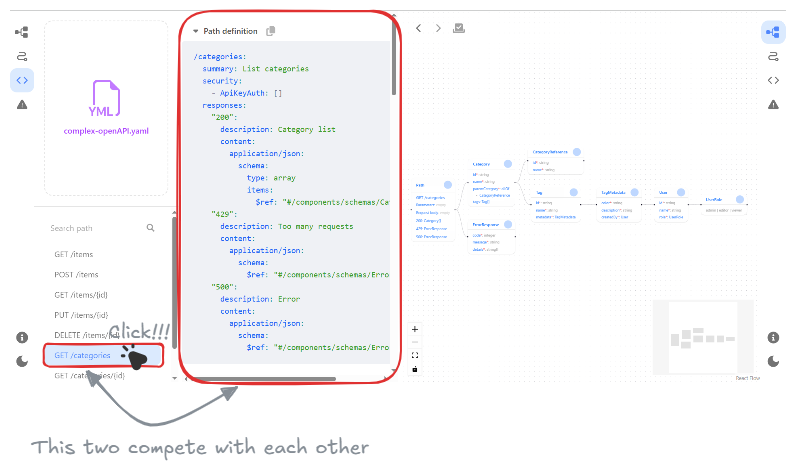Viewport: 795px width, 470px height.
Task: Toggle the canvas lock icon
Action: pos(415,369)
